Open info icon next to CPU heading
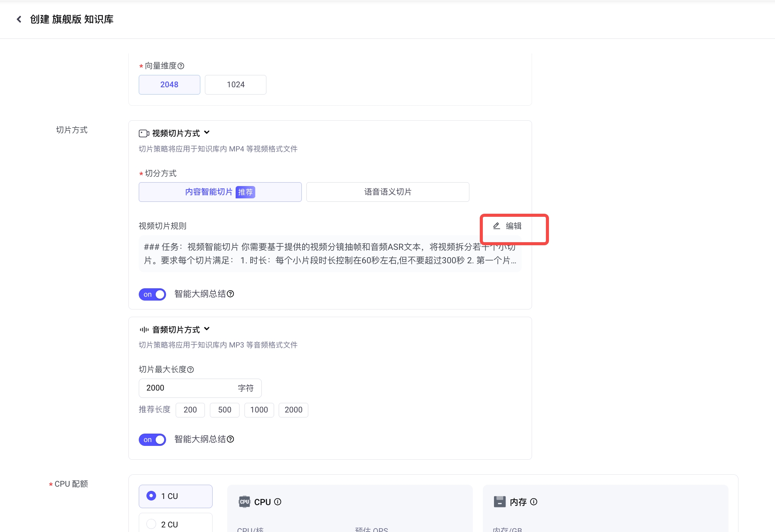The height and width of the screenshot is (532, 775). click(278, 502)
